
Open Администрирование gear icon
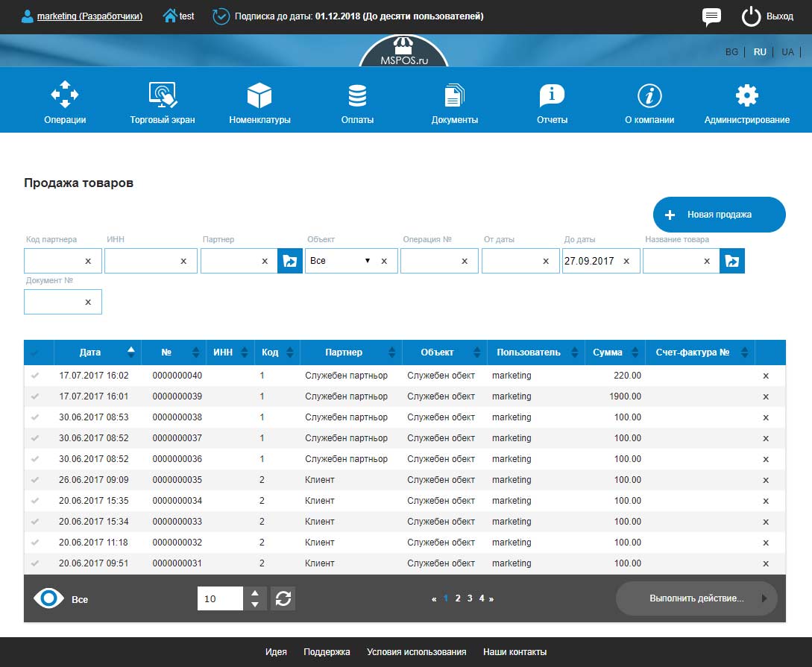[x=746, y=95]
